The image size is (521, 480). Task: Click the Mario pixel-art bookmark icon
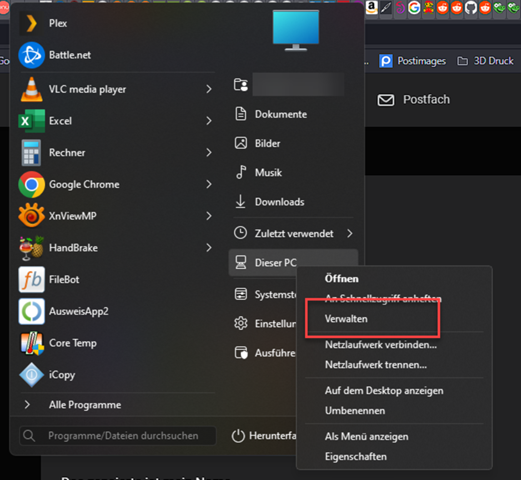(x=428, y=7)
